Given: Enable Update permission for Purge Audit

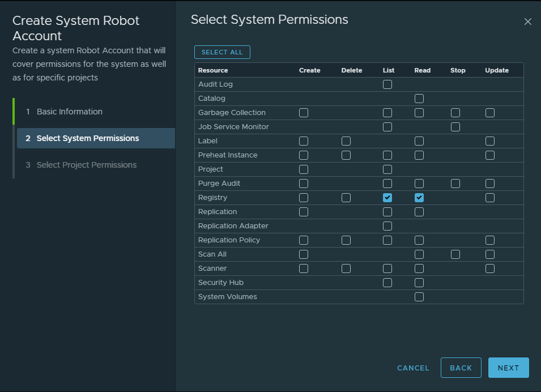Looking at the screenshot, I should [x=490, y=184].
